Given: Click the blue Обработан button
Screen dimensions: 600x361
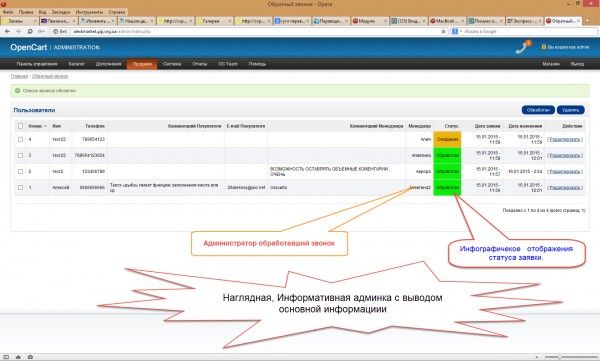Looking at the screenshot, I should 538,110.
